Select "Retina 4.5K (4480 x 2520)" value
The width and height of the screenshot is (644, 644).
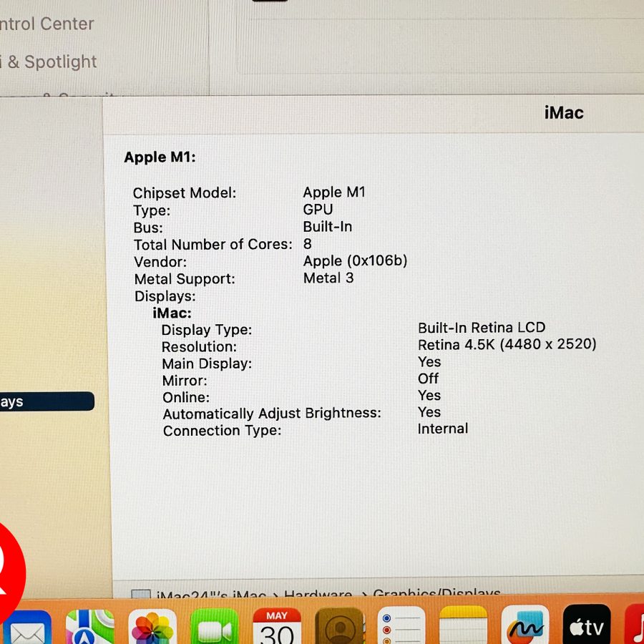[x=507, y=344]
